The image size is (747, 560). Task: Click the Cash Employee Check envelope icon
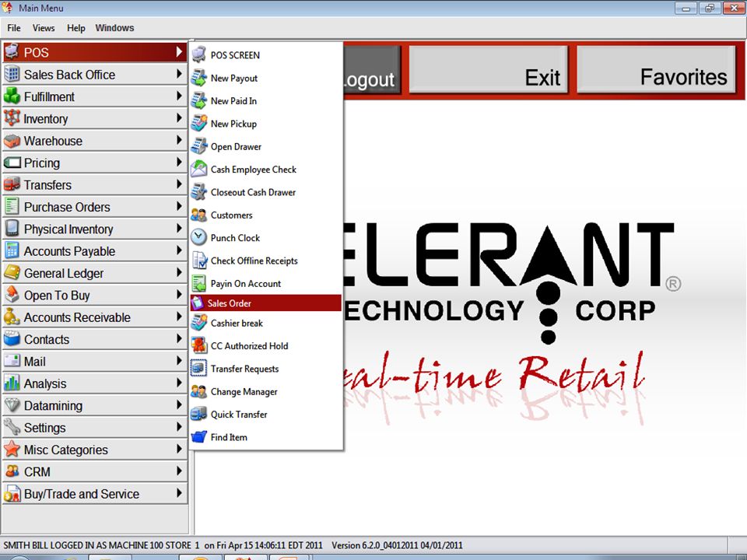point(198,169)
